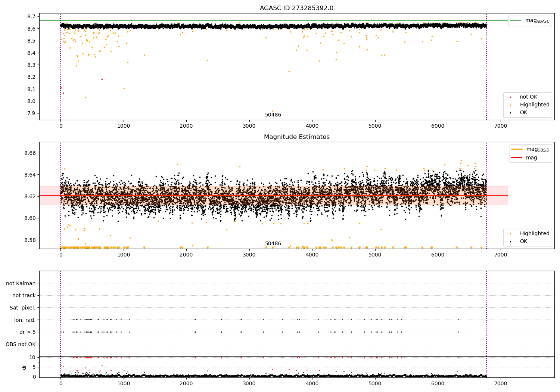Click the green line sample beside mag AGASC
This screenshot has width=560, height=392.
point(516,21)
